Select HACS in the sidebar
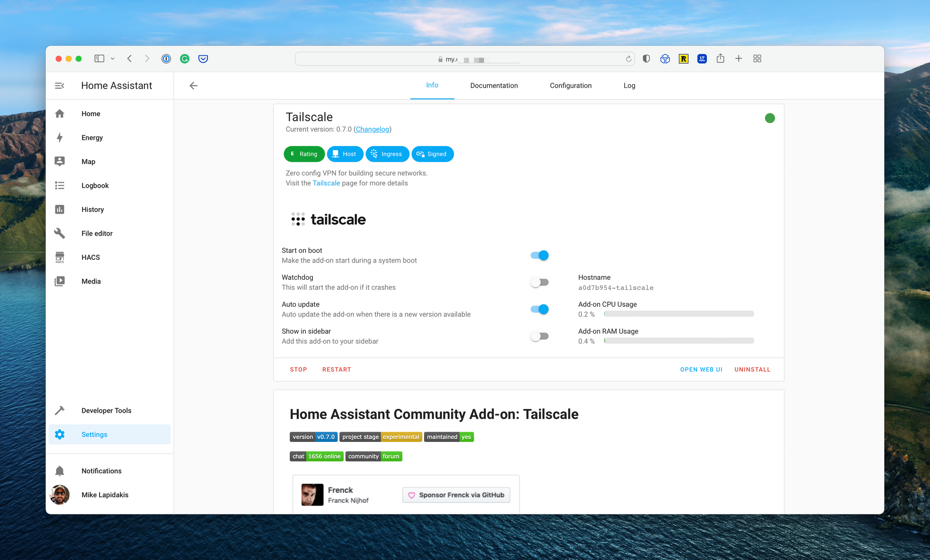 coord(109,257)
